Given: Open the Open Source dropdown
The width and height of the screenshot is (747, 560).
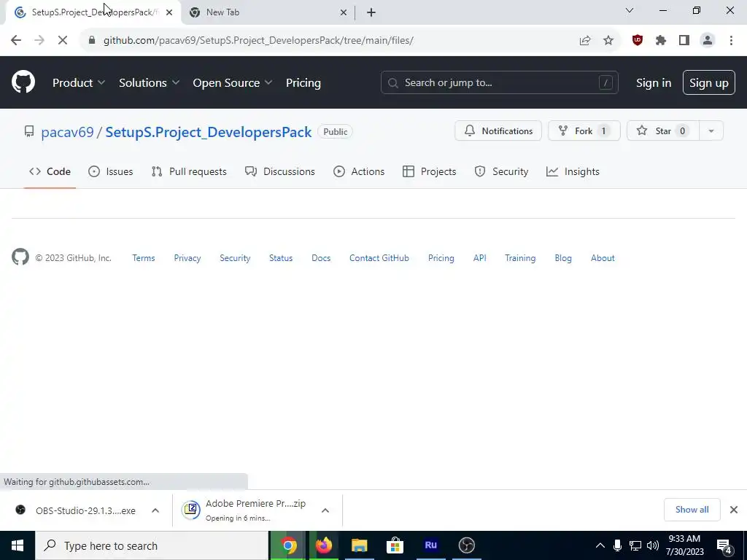Looking at the screenshot, I should click(x=233, y=83).
